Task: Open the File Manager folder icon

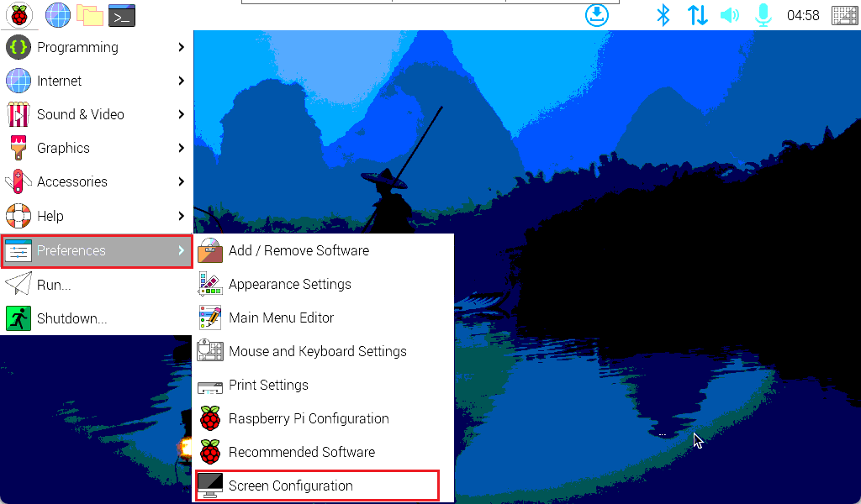Action: [90, 14]
